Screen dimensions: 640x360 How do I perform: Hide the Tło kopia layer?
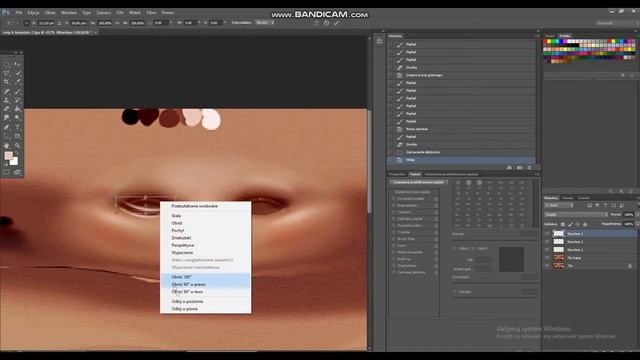tap(547, 258)
